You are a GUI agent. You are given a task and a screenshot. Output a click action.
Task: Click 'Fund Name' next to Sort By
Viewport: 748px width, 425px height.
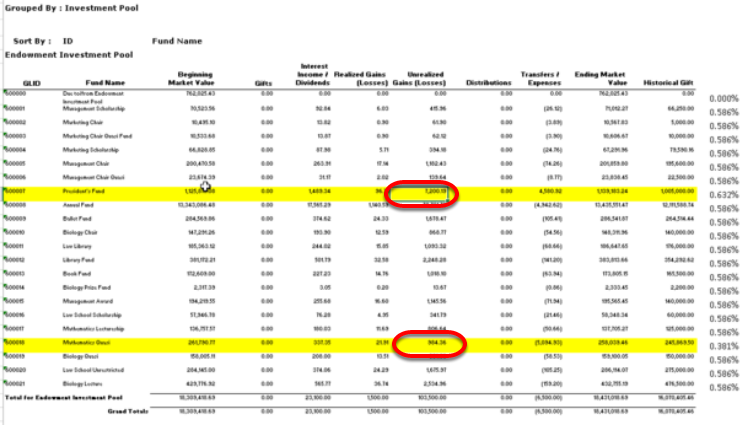(177, 41)
